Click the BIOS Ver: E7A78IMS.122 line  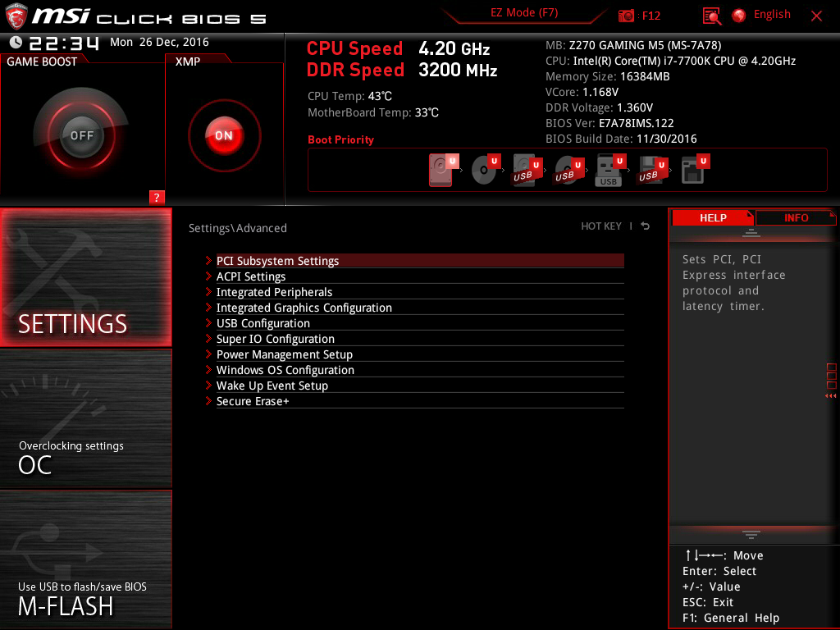(x=609, y=123)
